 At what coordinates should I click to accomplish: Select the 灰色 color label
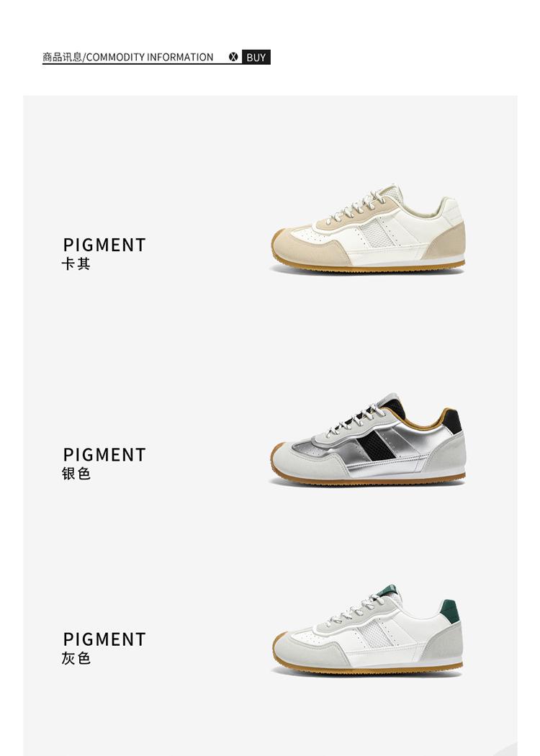tap(76, 658)
